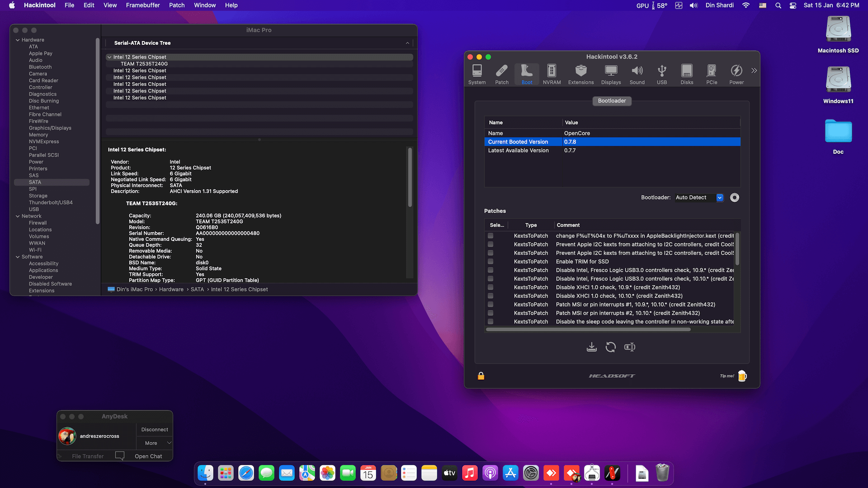
Task: Open AnyDesk from the Dock
Action: pyautogui.click(x=551, y=473)
